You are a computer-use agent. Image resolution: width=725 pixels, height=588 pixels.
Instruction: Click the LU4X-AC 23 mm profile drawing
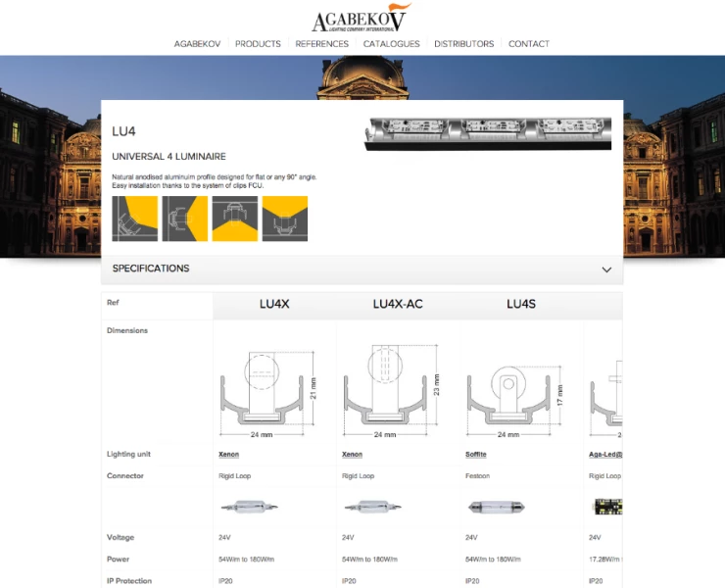point(392,391)
